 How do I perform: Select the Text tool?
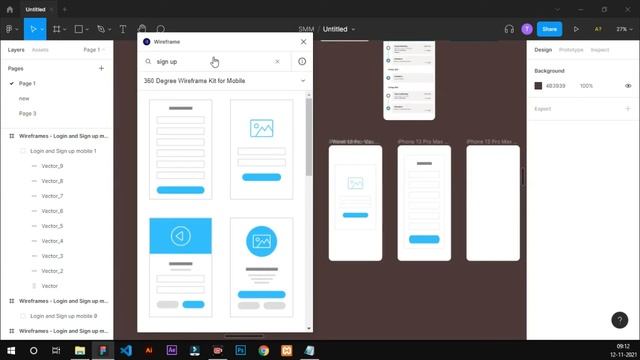pyautogui.click(x=123, y=29)
